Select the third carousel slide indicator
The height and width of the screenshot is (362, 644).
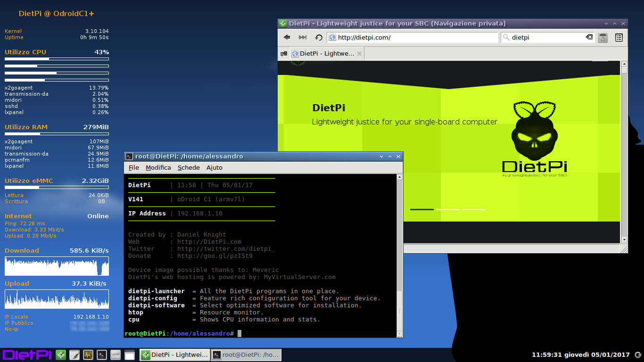474,209
